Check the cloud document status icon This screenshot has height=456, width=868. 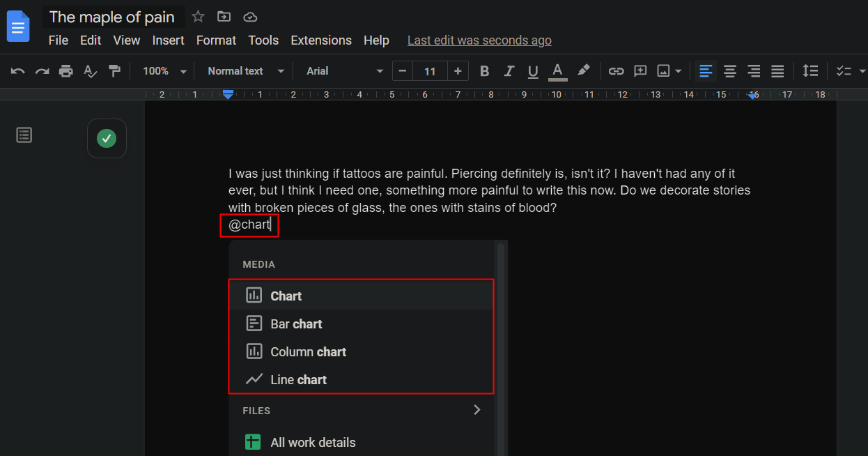[250, 17]
